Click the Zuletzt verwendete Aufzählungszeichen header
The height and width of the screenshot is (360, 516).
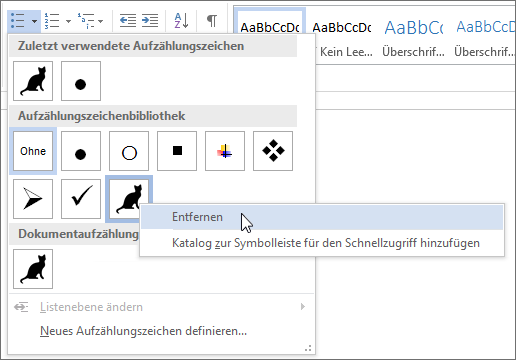153,46
